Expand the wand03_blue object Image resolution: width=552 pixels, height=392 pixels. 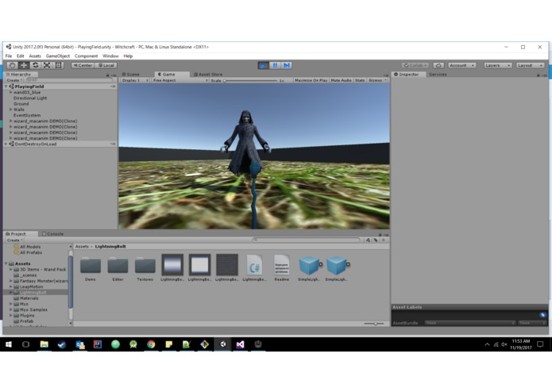point(11,93)
